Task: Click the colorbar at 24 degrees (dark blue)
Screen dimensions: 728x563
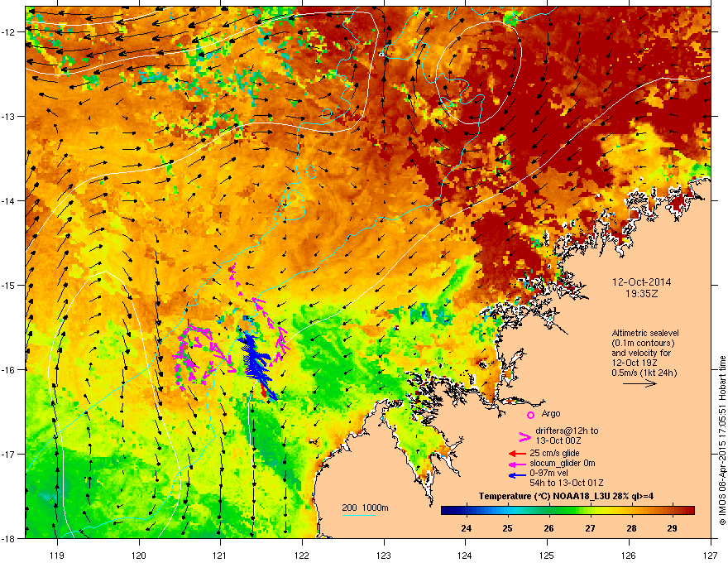Action: coord(466,510)
